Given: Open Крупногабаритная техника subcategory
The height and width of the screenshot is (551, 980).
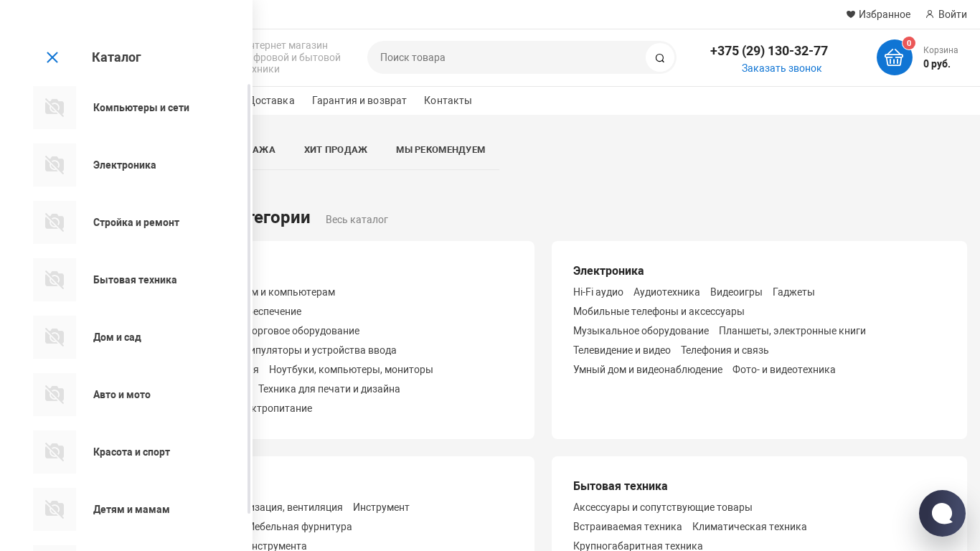Looking at the screenshot, I should [x=638, y=546].
